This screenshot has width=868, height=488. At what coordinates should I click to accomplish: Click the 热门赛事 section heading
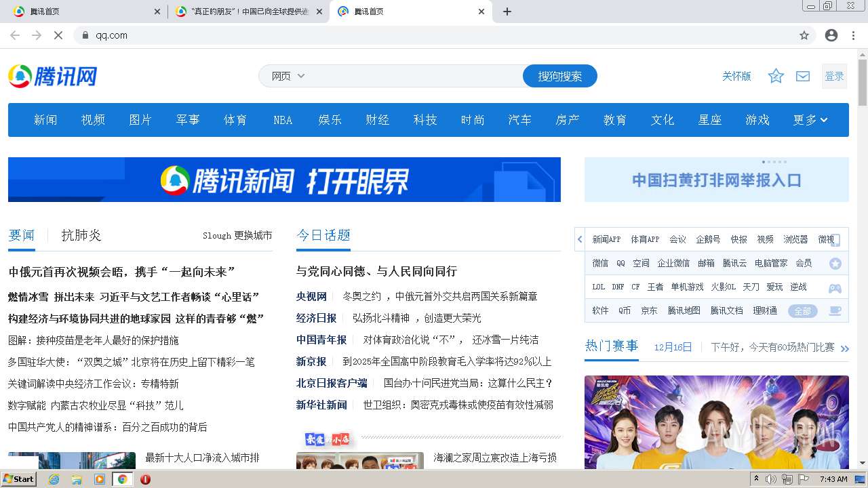tap(612, 346)
